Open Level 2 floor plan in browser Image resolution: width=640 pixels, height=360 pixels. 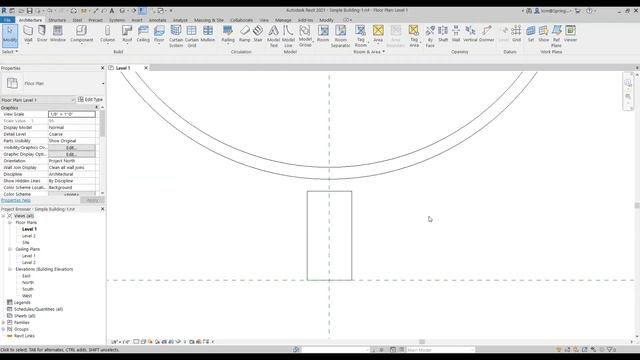coord(29,236)
